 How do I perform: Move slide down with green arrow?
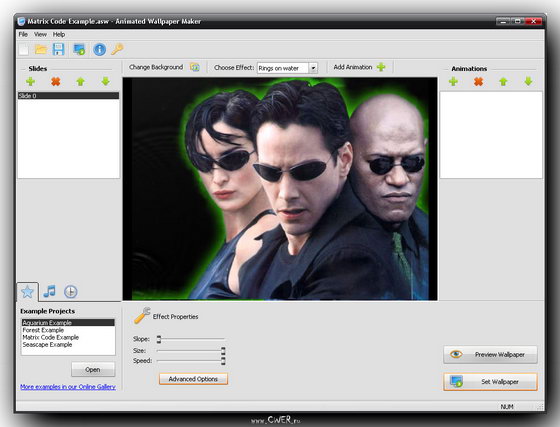105,81
